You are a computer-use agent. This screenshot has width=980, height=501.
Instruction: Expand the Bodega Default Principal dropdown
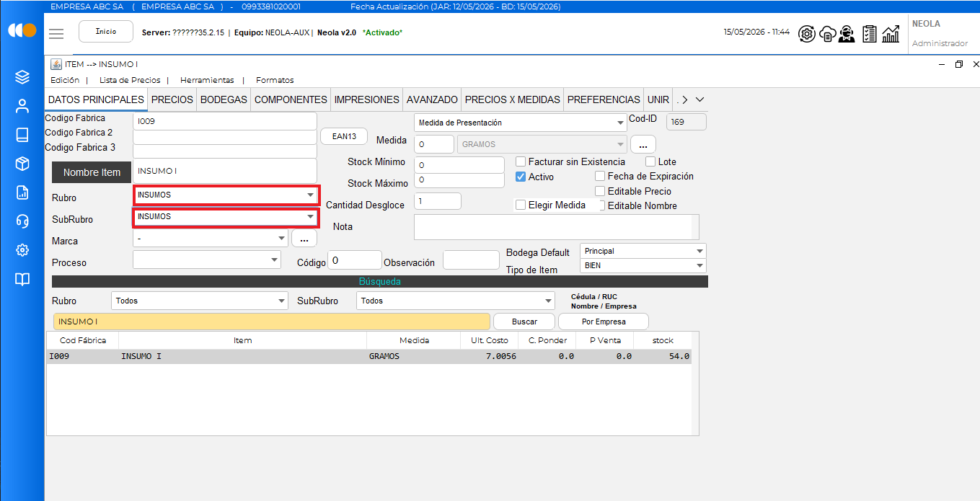click(x=643, y=251)
